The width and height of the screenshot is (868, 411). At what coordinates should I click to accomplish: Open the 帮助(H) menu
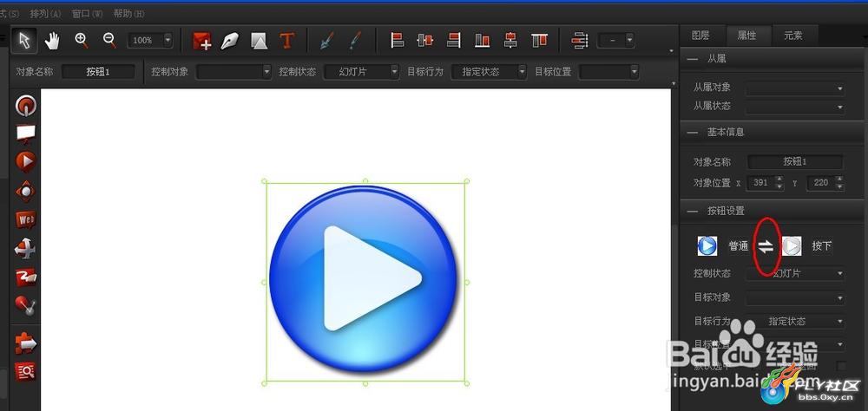click(x=129, y=13)
